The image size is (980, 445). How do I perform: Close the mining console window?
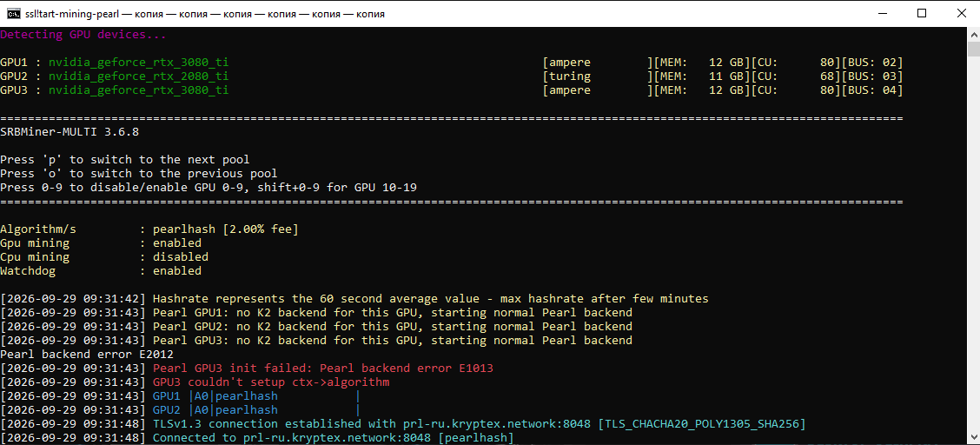(x=960, y=13)
